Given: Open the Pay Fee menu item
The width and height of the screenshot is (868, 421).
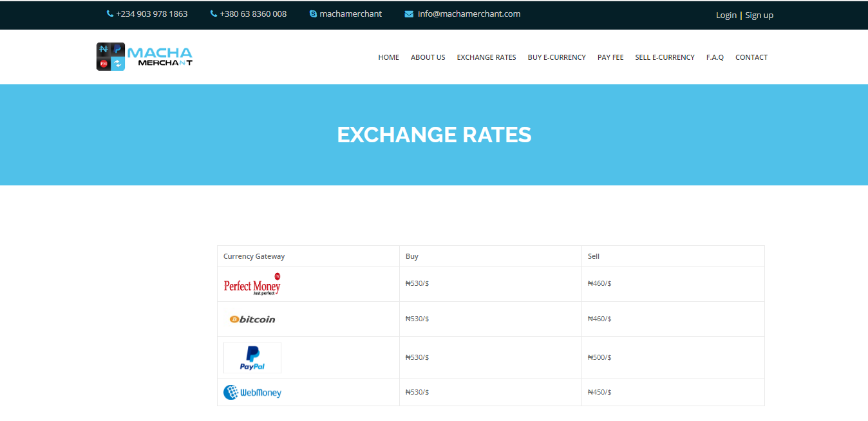Looking at the screenshot, I should pos(610,57).
